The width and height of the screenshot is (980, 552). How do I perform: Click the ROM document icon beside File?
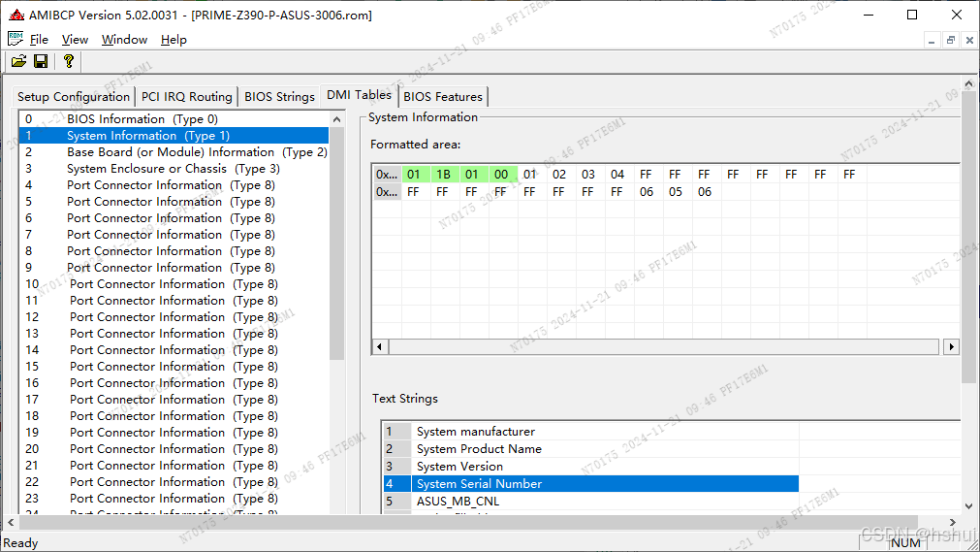(x=16, y=39)
